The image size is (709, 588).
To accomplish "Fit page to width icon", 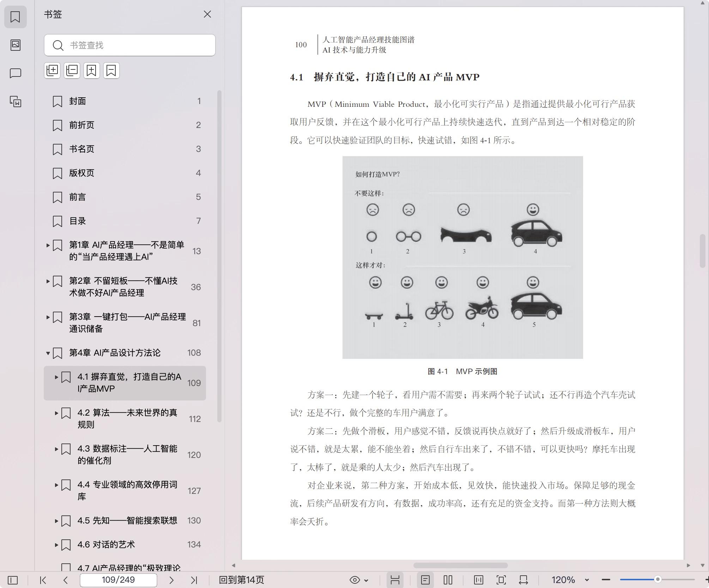I will point(523,580).
